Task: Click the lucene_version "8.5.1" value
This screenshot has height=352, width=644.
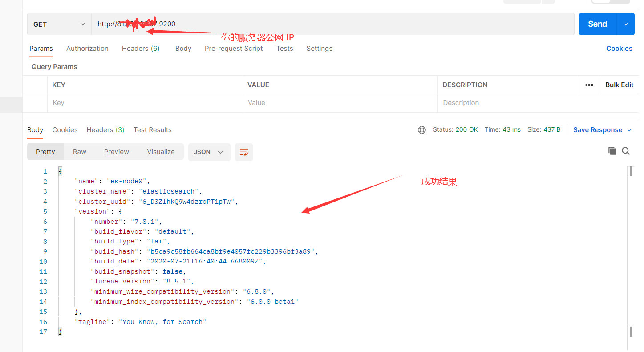Action: pos(177,282)
